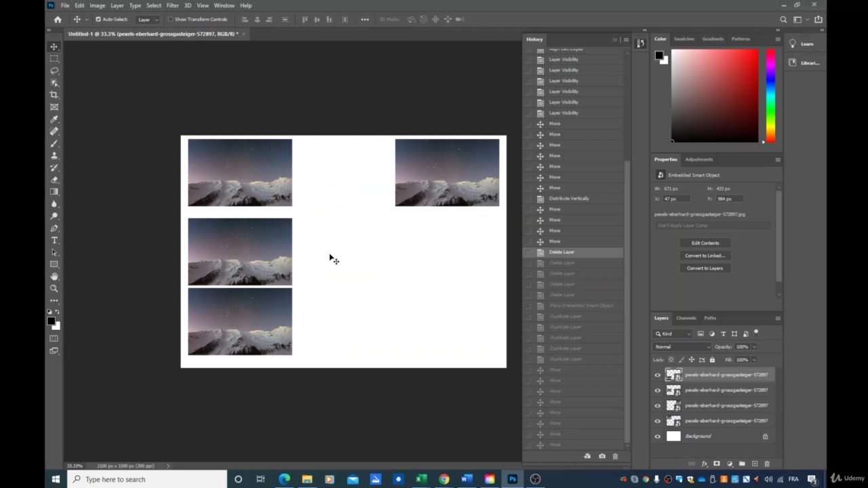Switch to the Channels tab
868x488 pixels.
point(686,318)
